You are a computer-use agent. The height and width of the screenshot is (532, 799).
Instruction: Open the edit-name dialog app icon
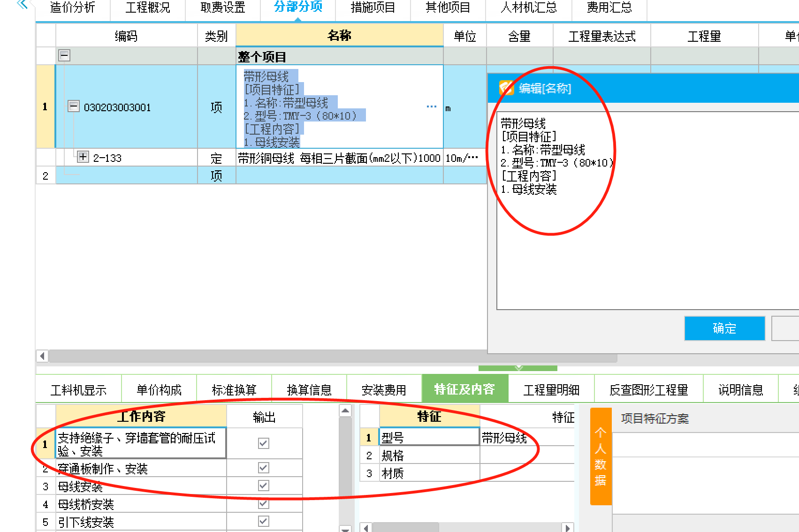[x=506, y=88]
